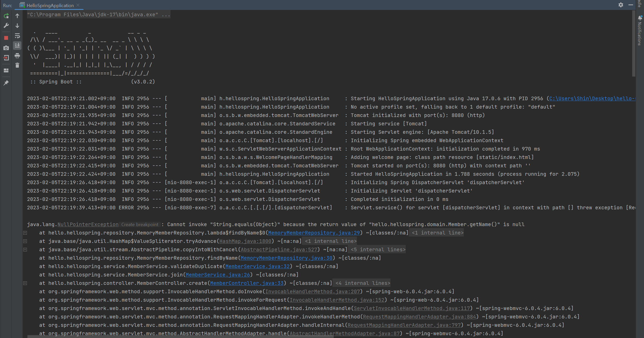Open MemberService.java:26 link
Screen dimensions: 644x338
tap(218, 275)
